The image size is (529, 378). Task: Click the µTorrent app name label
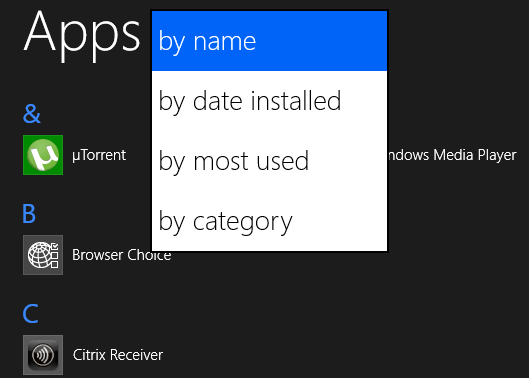click(x=99, y=155)
